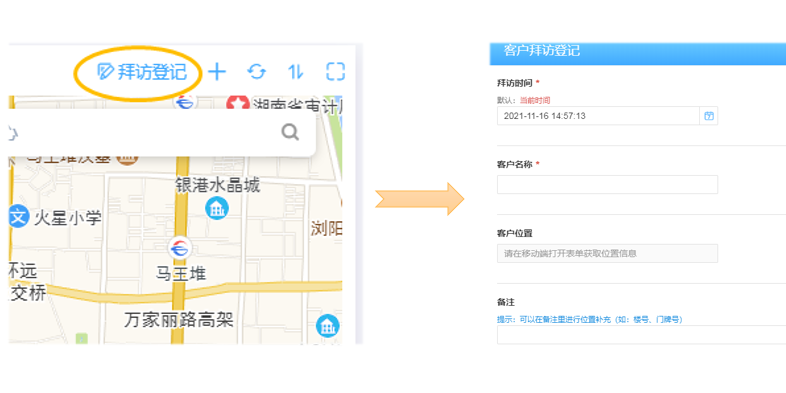Click the plus add icon
This screenshot has width=786, height=393.
(x=217, y=72)
